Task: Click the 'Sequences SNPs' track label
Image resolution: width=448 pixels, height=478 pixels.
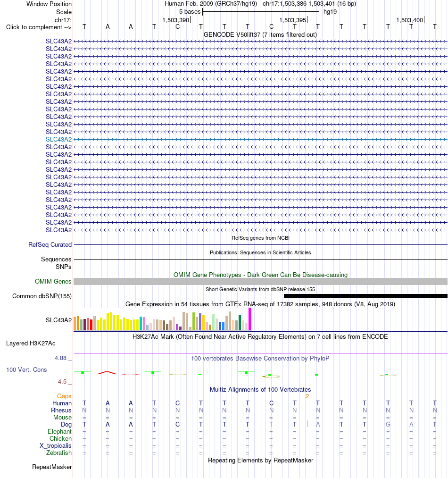Action: (x=57, y=263)
